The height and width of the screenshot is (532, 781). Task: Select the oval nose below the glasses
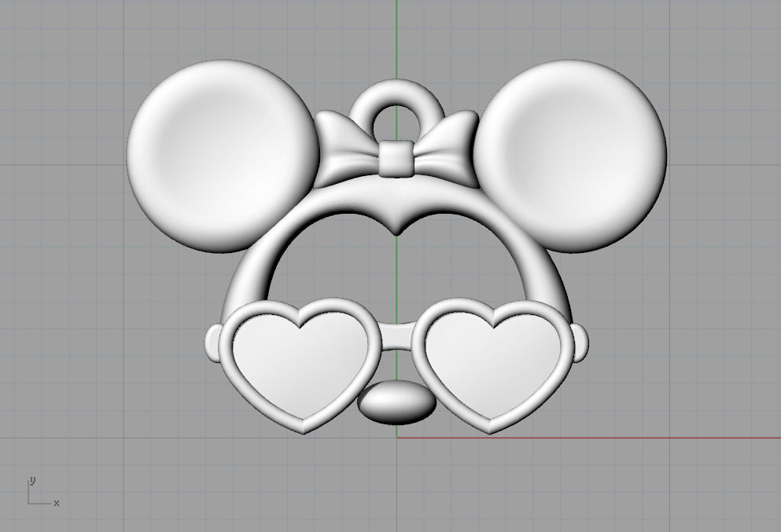(397, 402)
